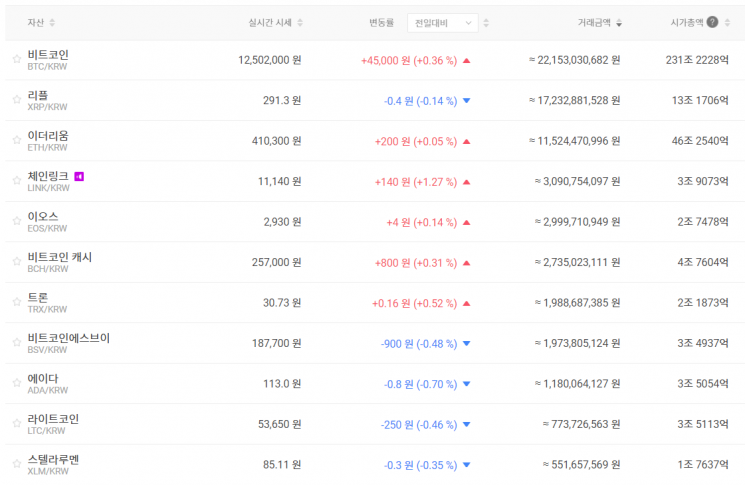Click the EOS price 2,930 원
Viewport: 745px width, 485px height.
tap(282, 222)
